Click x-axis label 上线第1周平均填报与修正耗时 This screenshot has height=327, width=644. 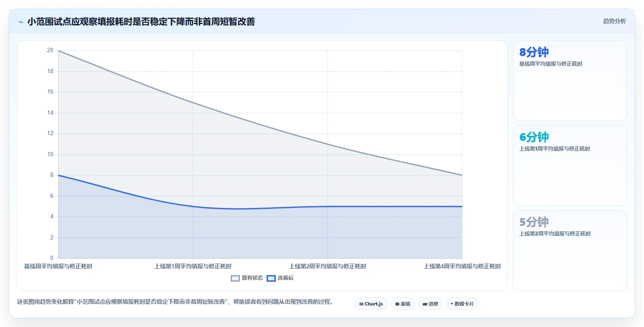193,266
